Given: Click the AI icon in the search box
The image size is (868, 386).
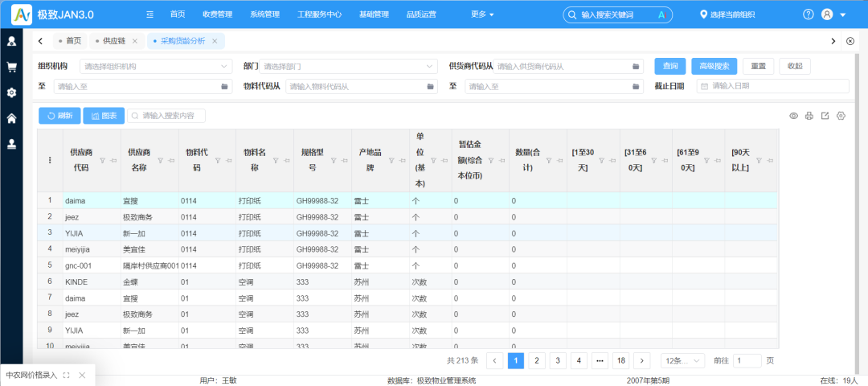Looking at the screenshot, I should pyautogui.click(x=661, y=15).
